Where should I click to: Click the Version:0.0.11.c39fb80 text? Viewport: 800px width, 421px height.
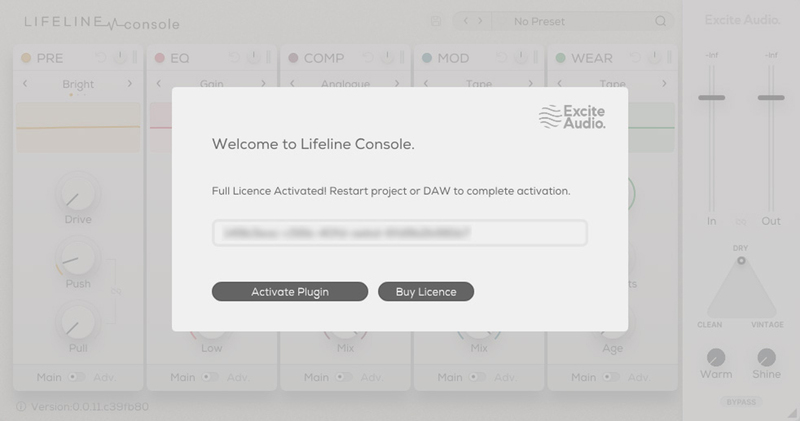(90, 407)
